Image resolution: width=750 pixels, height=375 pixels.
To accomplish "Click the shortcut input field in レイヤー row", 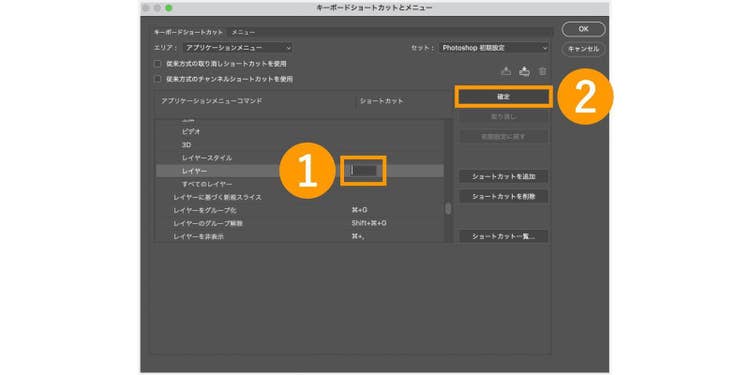I will pyautogui.click(x=363, y=170).
